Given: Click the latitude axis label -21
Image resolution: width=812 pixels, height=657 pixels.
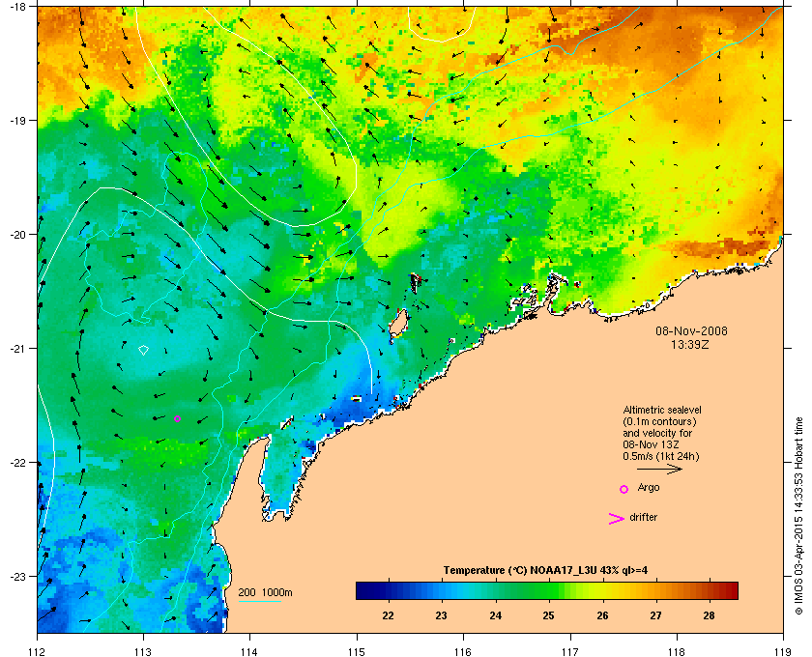Looking at the screenshot, I should pyautogui.click(x=16, y=349).
